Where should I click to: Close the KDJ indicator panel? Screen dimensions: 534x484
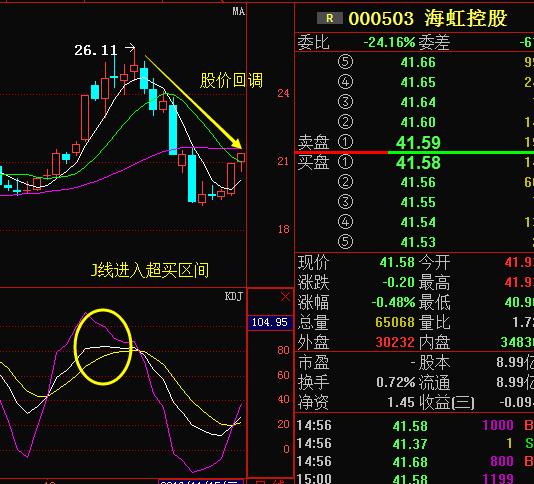[x=285, y=296]
